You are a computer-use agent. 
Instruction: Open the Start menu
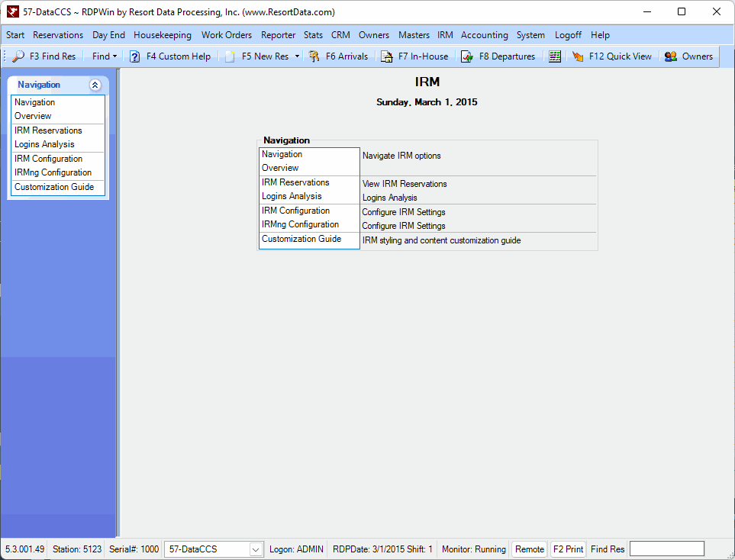click(x=15, y=35)
